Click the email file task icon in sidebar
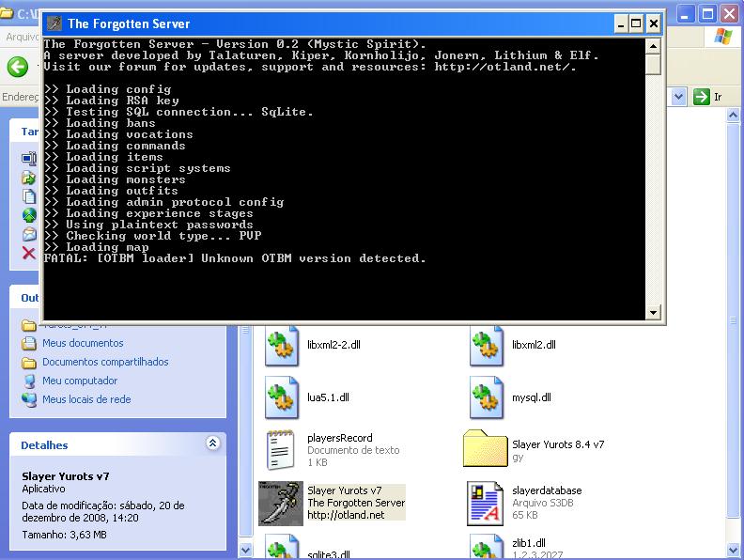Screen dimensions: 744x560 (x=29, y=234)
